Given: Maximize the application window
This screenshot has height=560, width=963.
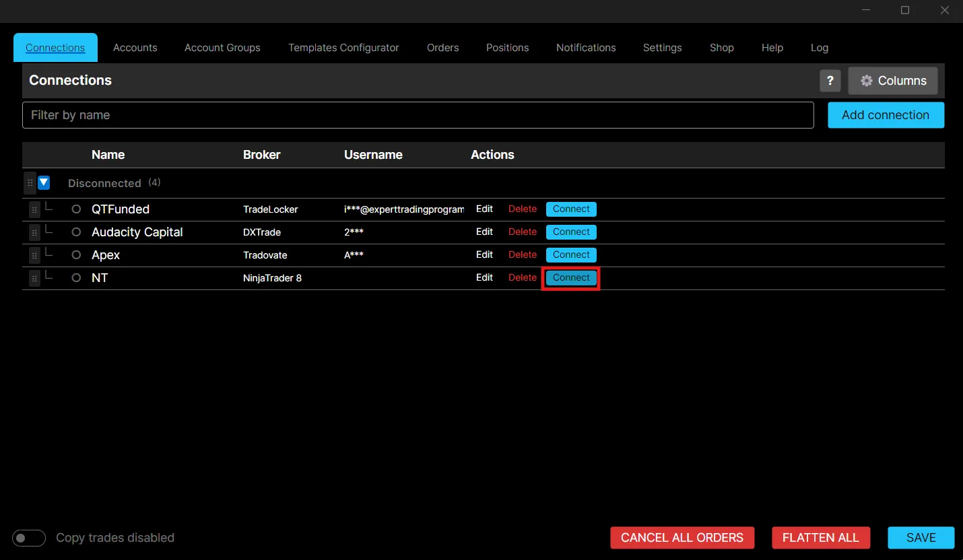Looking at the screenshot, I should click(x=905, y=10).
